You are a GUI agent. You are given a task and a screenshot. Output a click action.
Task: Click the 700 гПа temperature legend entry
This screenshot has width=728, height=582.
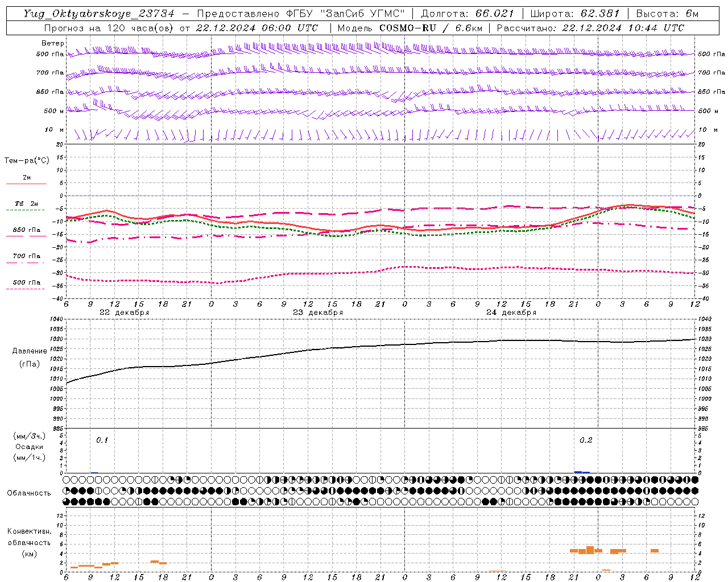pyautogui.click(x=26, y=256)
